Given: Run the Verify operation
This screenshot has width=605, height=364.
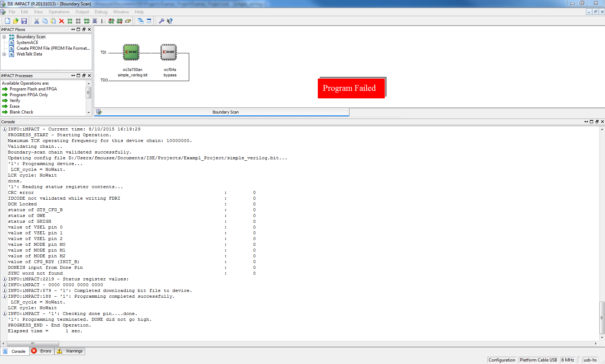Looking at the screenshot, I should tap(15, 101).
